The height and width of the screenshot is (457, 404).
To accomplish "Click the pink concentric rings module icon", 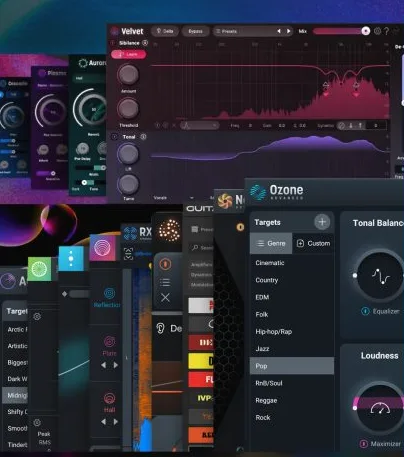I will point(102,248).
